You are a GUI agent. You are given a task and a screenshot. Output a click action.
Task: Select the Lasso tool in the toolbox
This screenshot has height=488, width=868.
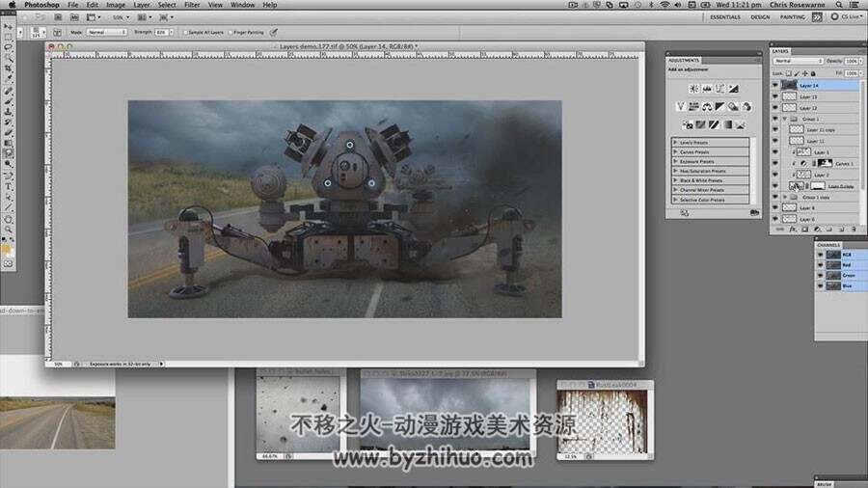pyautogui.click(x=8, y=47)
